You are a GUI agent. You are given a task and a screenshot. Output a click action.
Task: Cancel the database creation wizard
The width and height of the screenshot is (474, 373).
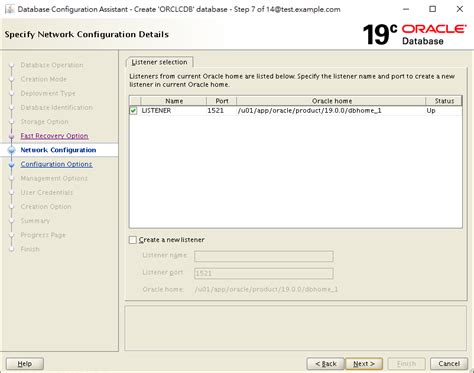(449, 364)
